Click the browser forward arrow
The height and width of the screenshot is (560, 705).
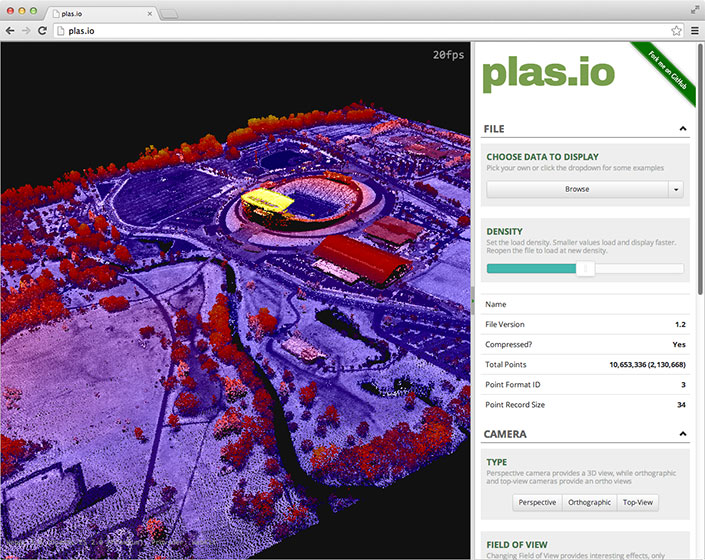[25, 31]
